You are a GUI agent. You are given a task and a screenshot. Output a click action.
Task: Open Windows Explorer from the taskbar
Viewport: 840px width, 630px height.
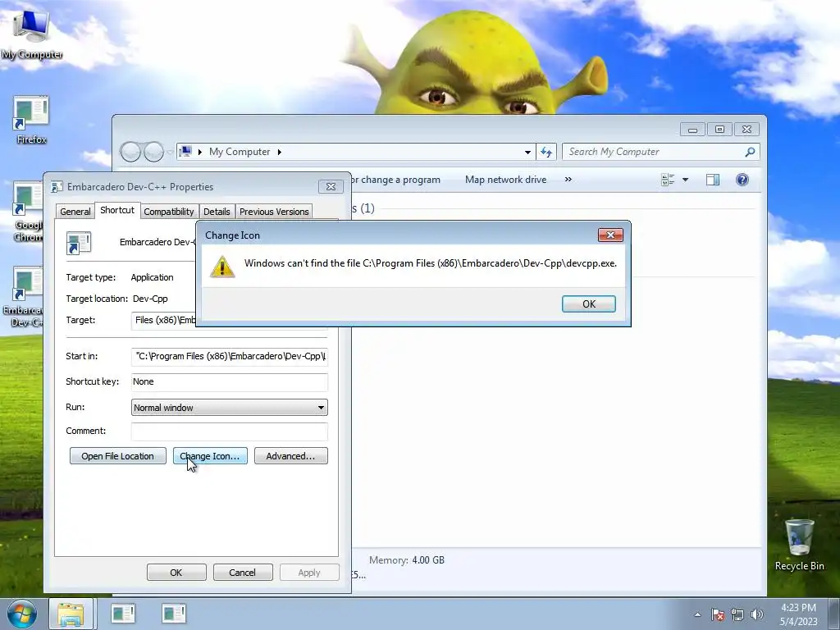point(71,614)
